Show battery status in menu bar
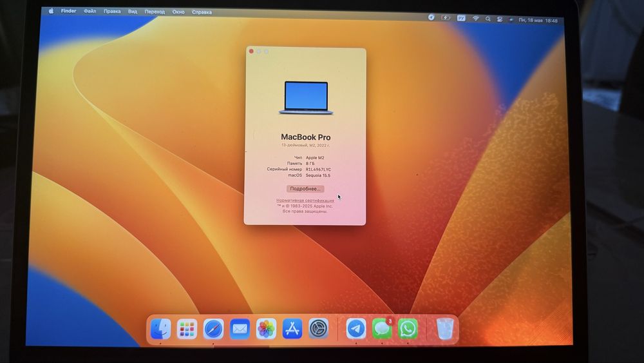The height and width of the screenshot is (363, 644). click(446, 17)
